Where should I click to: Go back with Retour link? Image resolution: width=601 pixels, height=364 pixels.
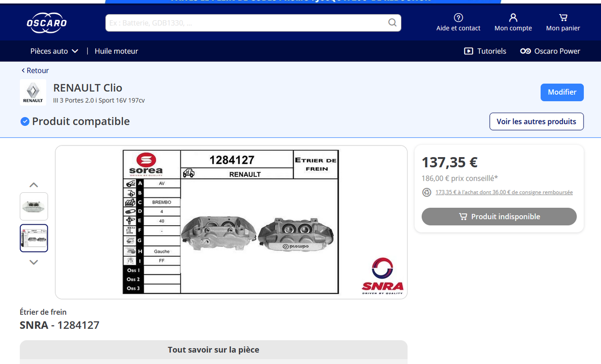35,70
